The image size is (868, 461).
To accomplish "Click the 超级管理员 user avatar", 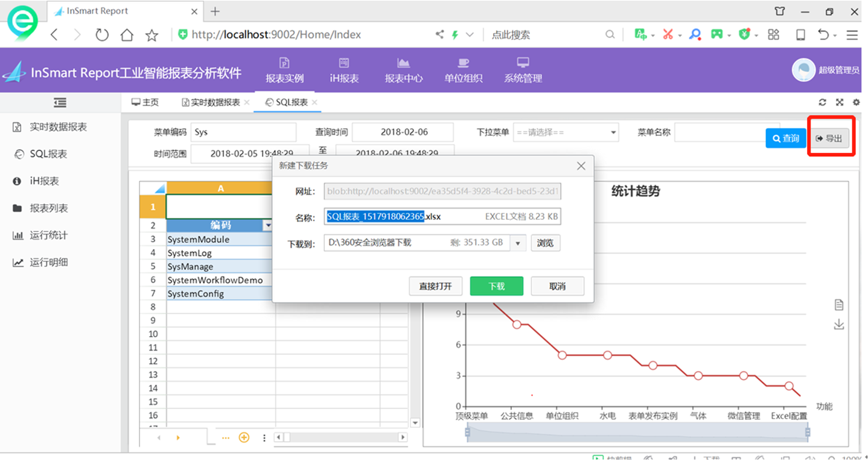I will click(803, 70).
